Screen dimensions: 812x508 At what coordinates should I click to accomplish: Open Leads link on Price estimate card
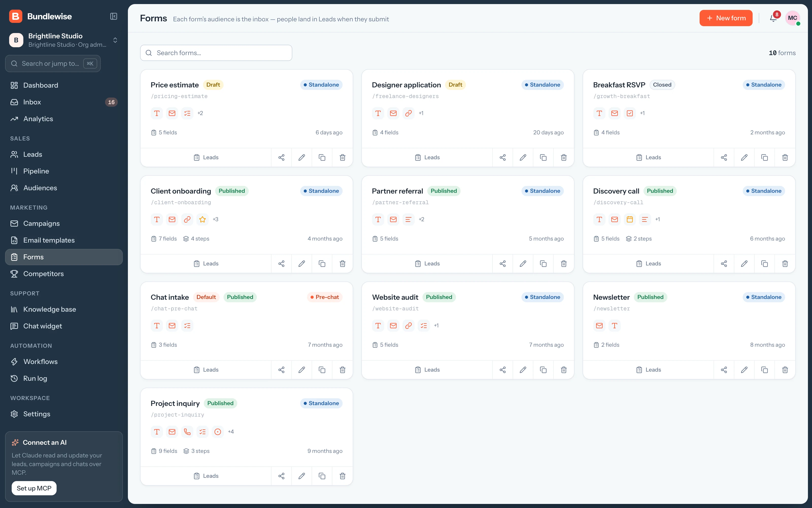click(x=206, y=157)
